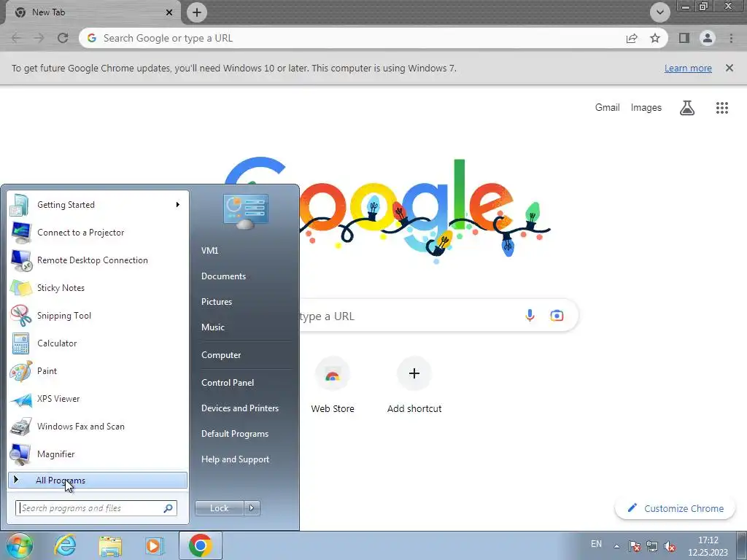Open Internet Explorer from the taskbar
The width and height of the screenshot is (747, 560).
pos(65,545)
